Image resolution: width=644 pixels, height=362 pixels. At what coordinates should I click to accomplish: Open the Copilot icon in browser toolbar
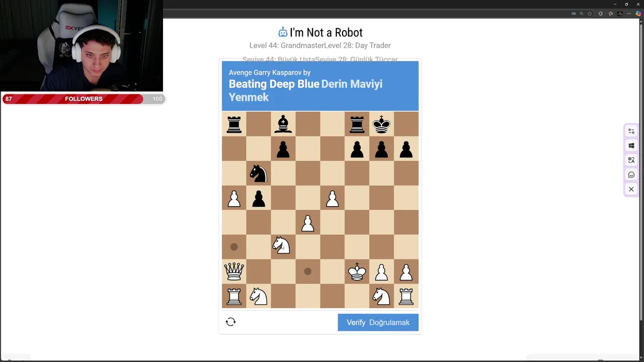point(638,14)
